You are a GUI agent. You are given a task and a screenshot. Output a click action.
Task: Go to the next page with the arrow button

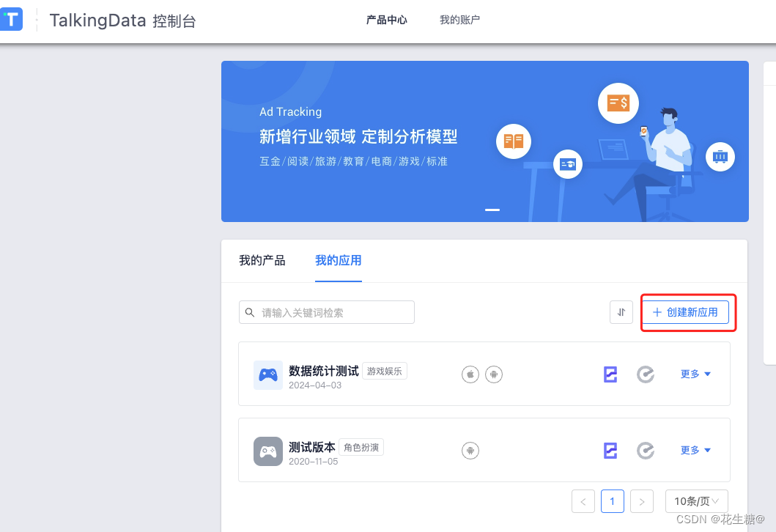click(641, 500)
